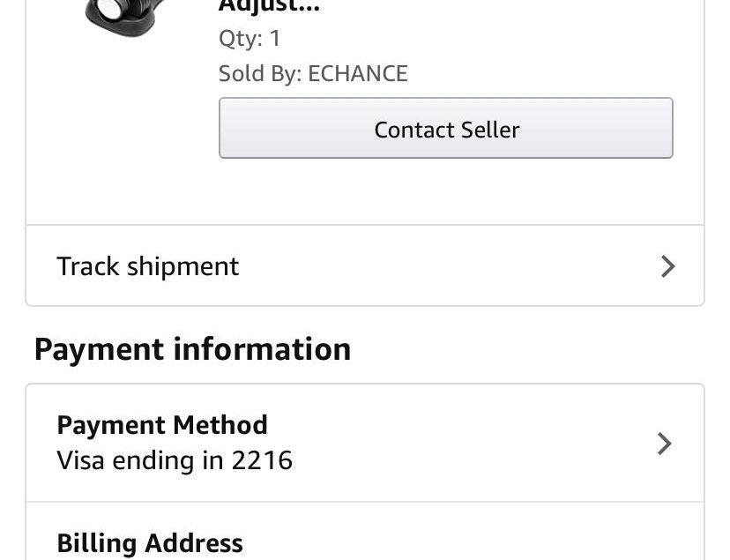Open the Payment Method details row
The image size is (730, 560).
(x=365, y=443)
